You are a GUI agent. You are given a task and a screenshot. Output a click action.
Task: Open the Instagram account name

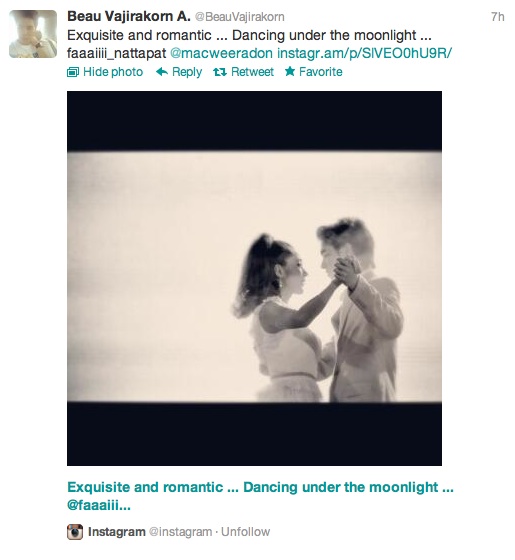point(116,532)
